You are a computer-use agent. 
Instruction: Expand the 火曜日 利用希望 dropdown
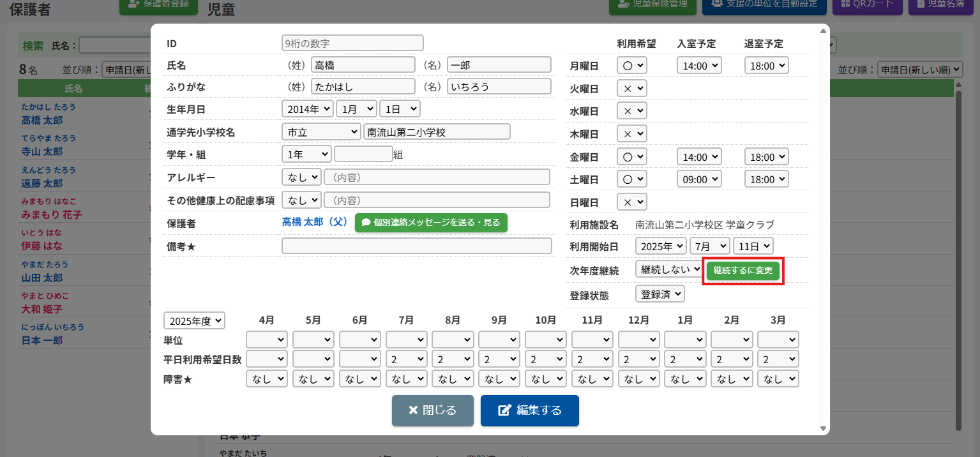[631, 89]
